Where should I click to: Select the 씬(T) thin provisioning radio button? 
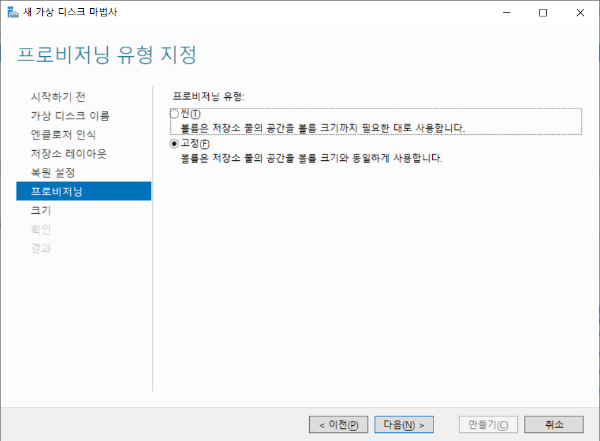pyautogui.click(x=174, y=114)
